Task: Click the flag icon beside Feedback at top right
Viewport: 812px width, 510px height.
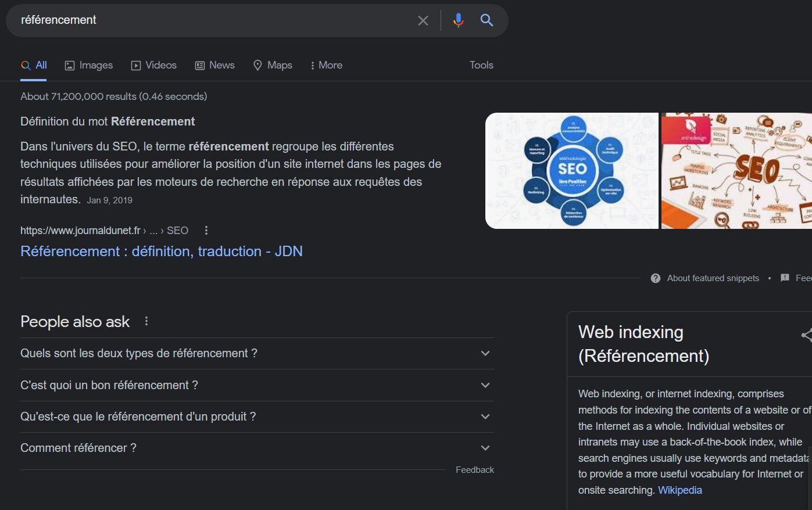Action: tap(785, 278)
